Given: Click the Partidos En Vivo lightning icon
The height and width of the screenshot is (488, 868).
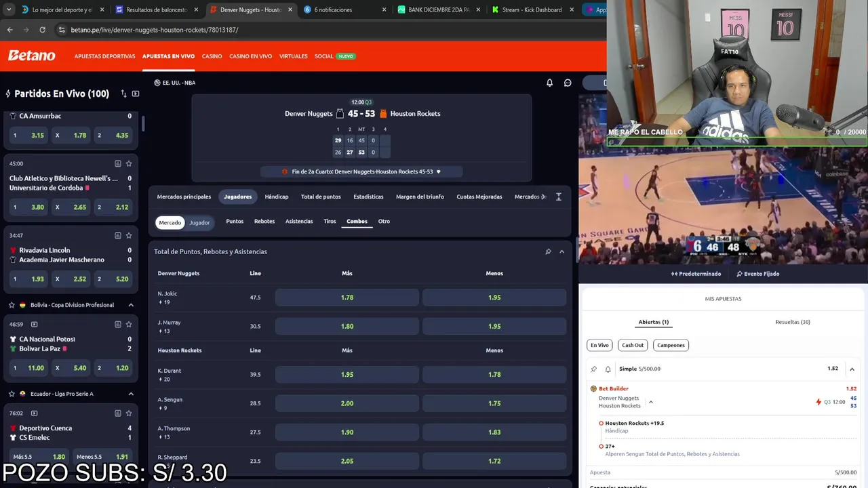Looking at the screenshot, I should click(8, 94).
